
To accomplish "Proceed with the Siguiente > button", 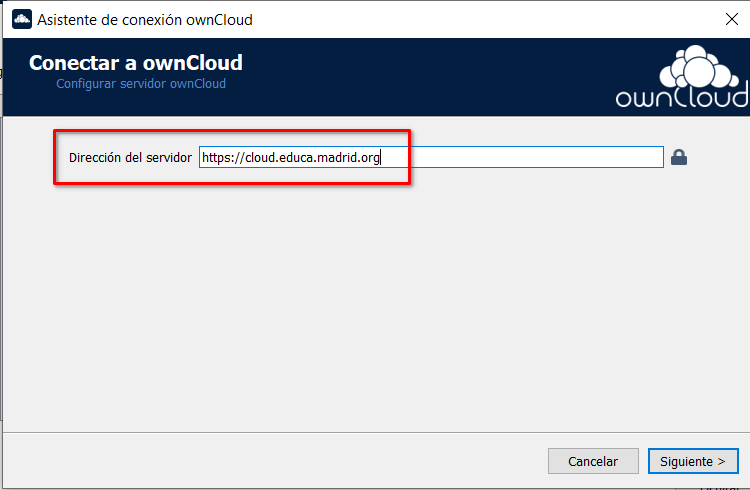I will tap(692, 461).
